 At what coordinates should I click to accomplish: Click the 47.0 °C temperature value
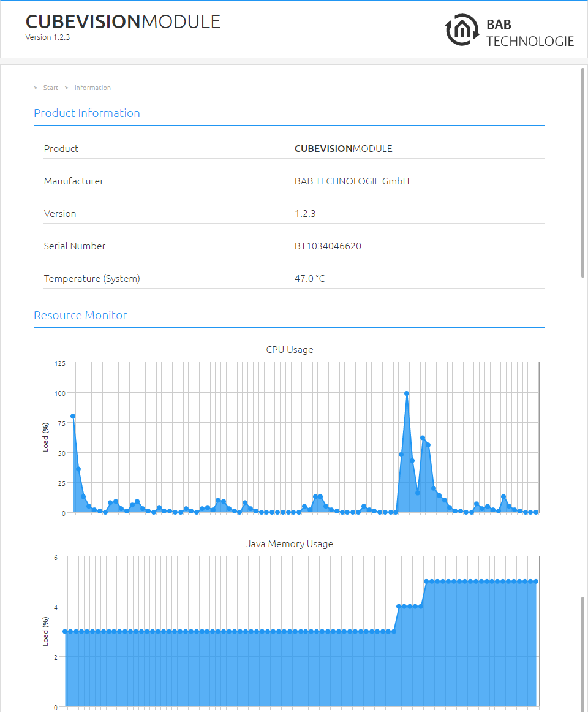coord(310,278)
